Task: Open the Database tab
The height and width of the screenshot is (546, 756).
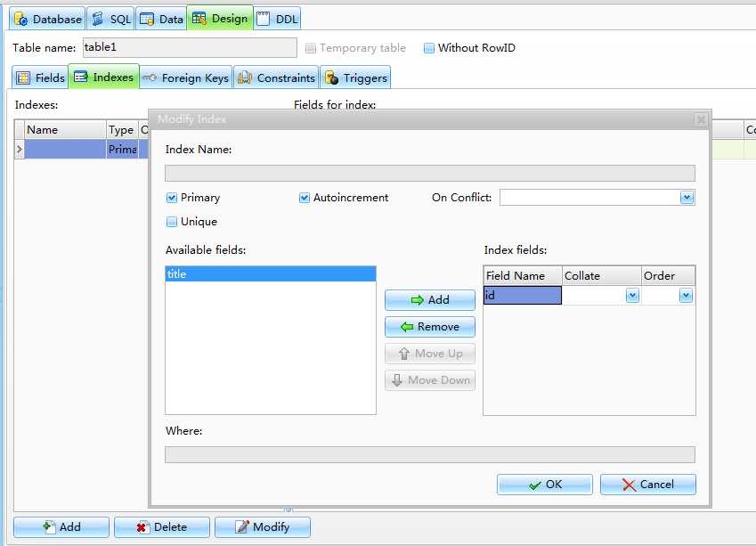Action: click(47, 19)
